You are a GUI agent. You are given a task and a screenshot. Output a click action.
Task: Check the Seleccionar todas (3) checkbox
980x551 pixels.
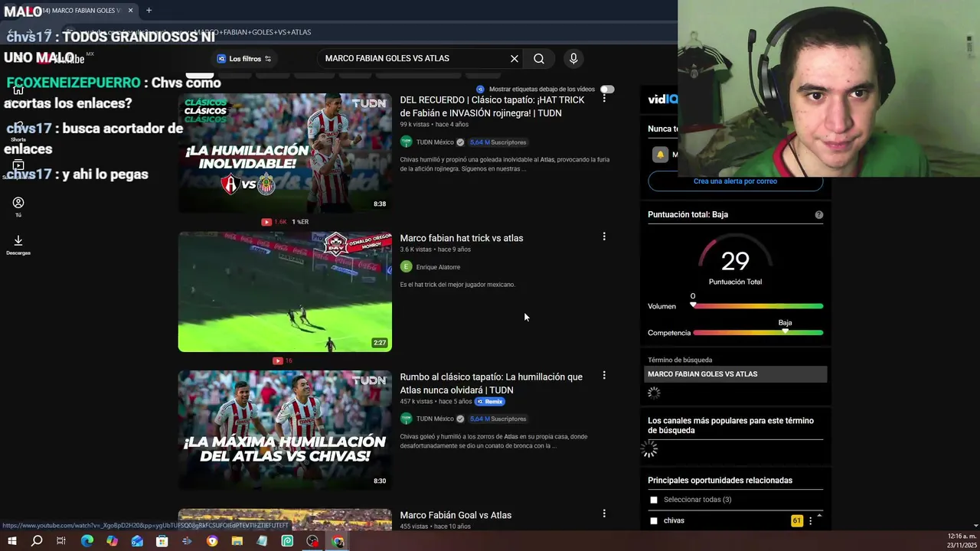[x=654, y=500]
